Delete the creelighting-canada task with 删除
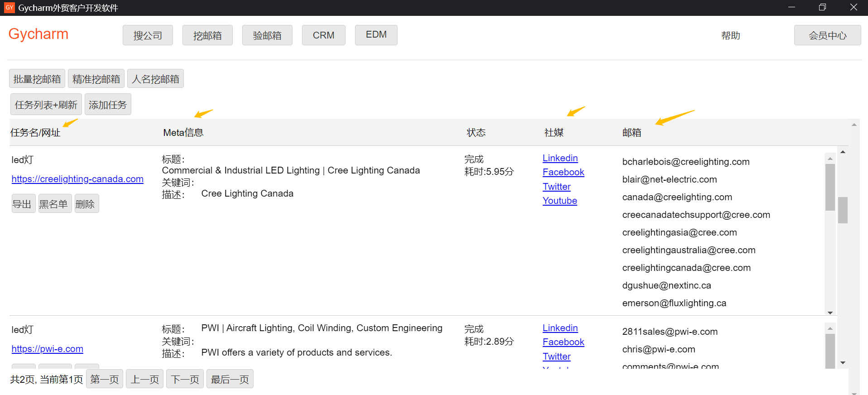This screenshot has height=395, width=868. [86, 203]
